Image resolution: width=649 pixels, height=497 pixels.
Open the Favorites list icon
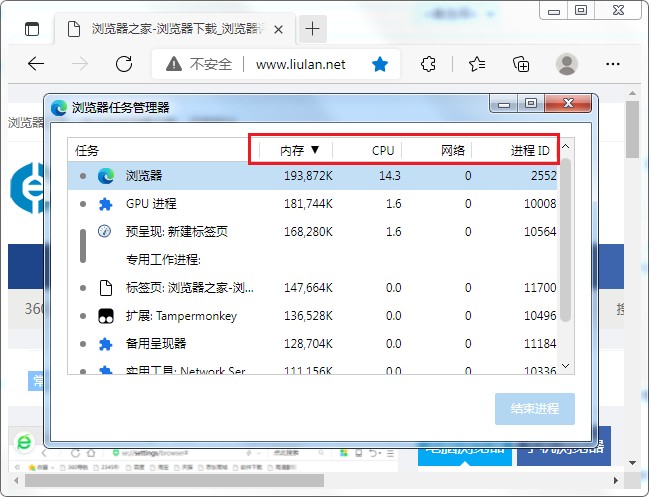[477, 64]
